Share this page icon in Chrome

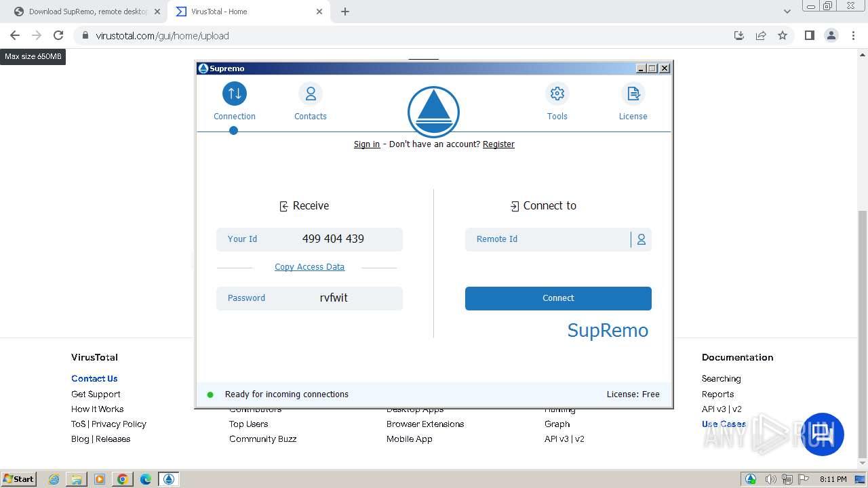point(761,35)
